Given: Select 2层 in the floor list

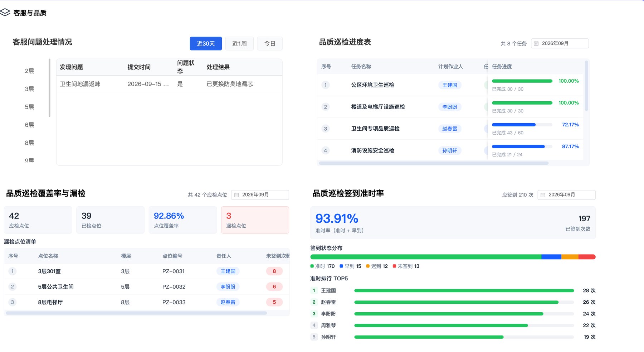Looking at the screenshot, I should tap(29, 71).
